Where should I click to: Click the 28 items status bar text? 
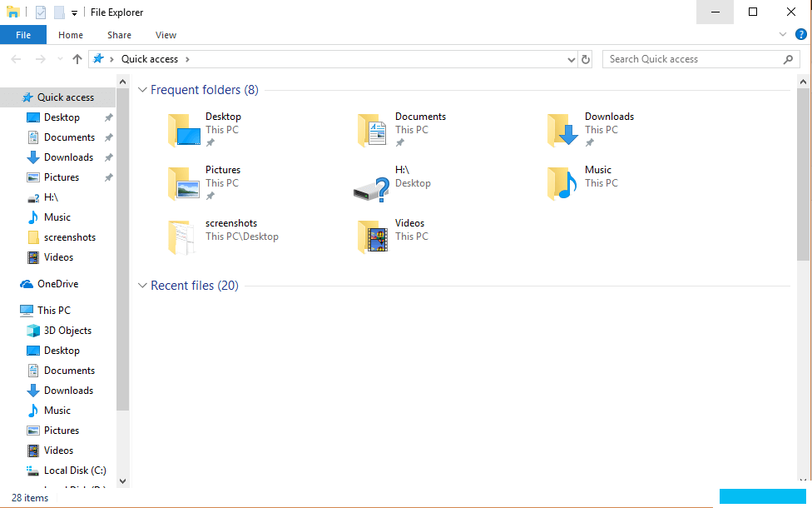(30, 498)
